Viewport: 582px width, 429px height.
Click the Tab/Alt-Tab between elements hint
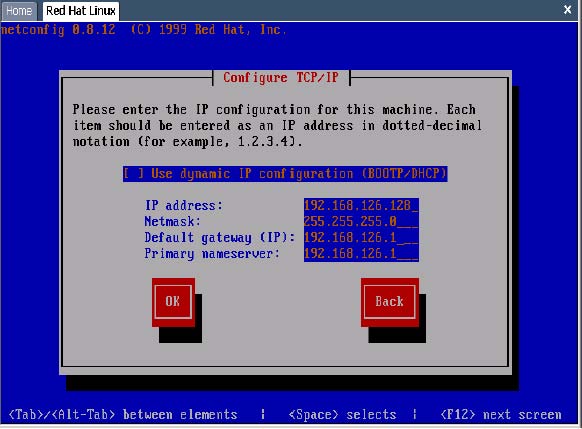[x=123, y=414]
